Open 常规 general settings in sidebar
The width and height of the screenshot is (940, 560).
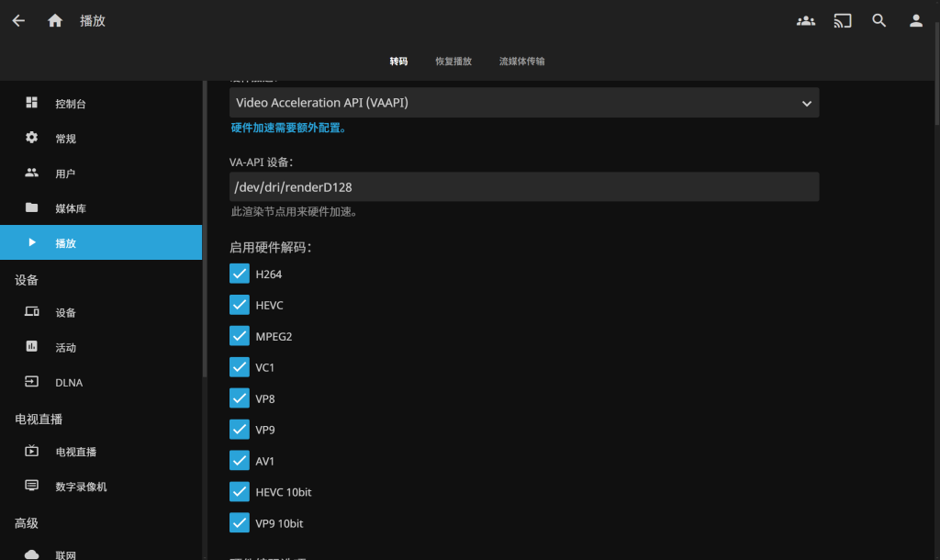[x=65, y=139]
